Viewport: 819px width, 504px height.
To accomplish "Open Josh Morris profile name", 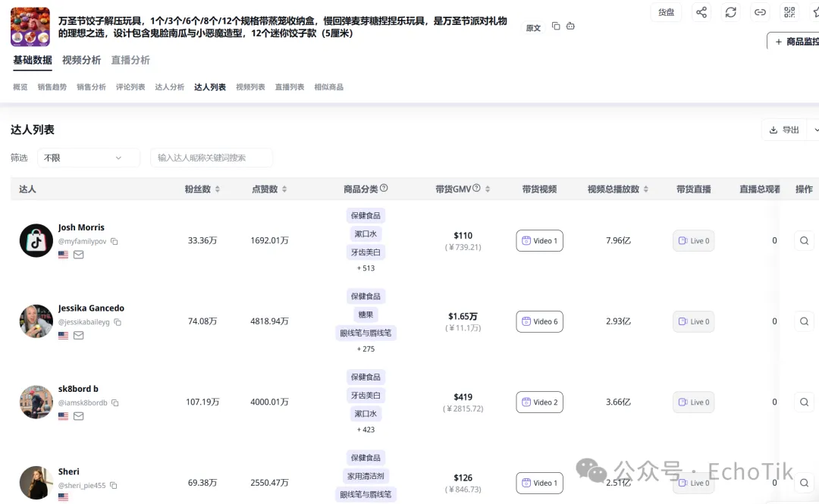I will (81, 227).
